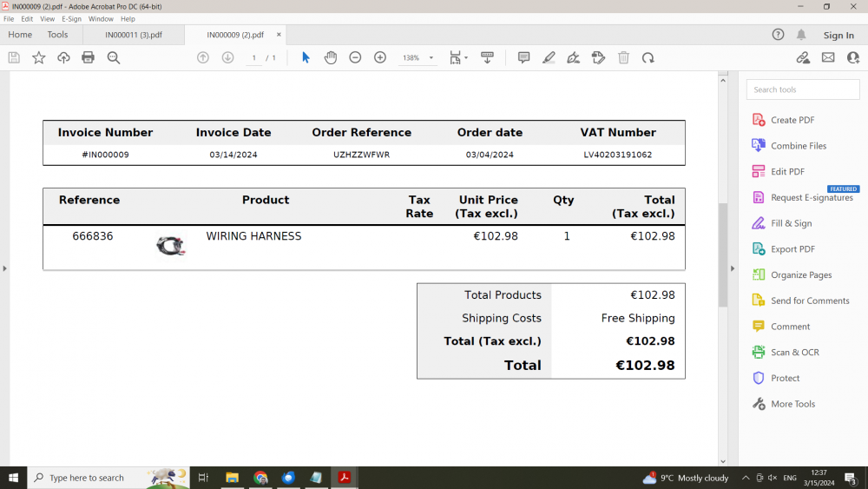Image resolution: width=868 pixels, height=489 pixels.
Task: Expand the left navigation pane arrow
Action: tap(5, 268)
